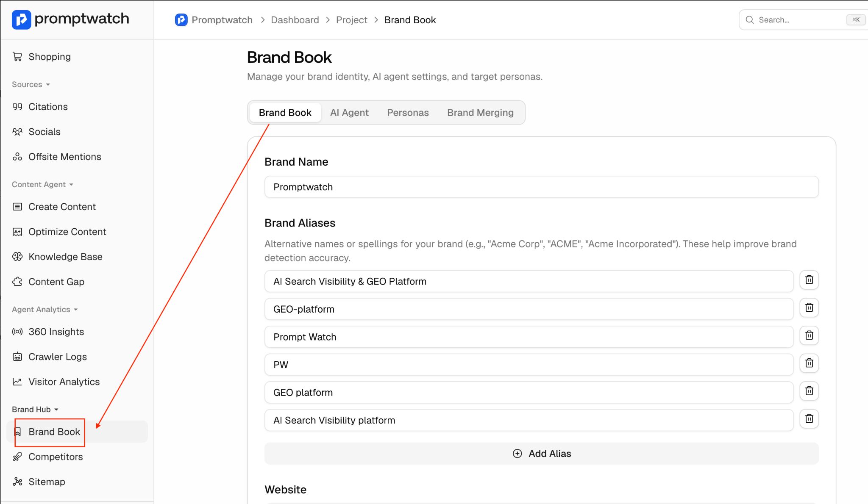Go to Competitors page
868x504 pixels.
[77, 457]
